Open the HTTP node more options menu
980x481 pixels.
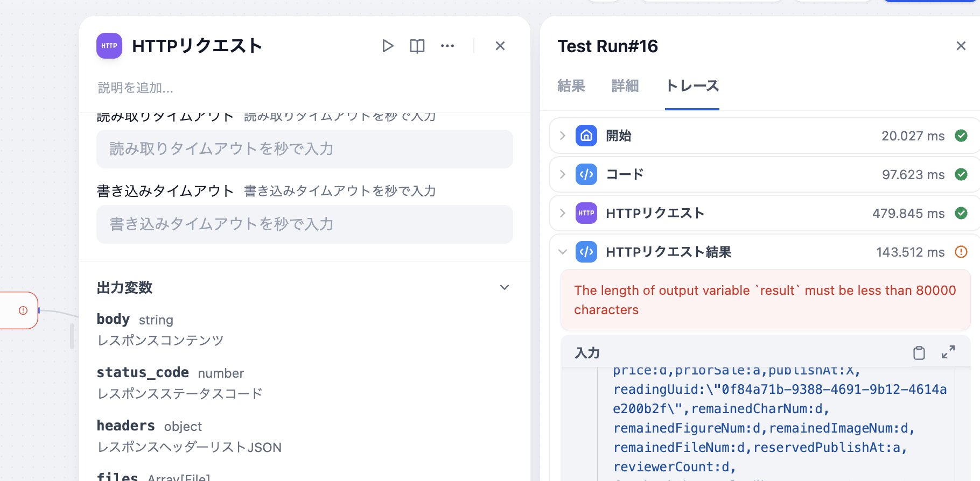(x=447, y=46)
